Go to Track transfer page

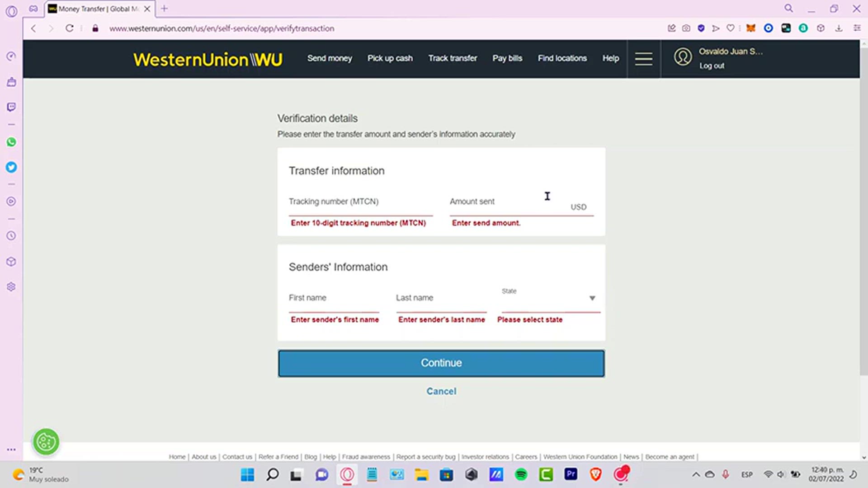pyautogui.click(x=453, y=58)
